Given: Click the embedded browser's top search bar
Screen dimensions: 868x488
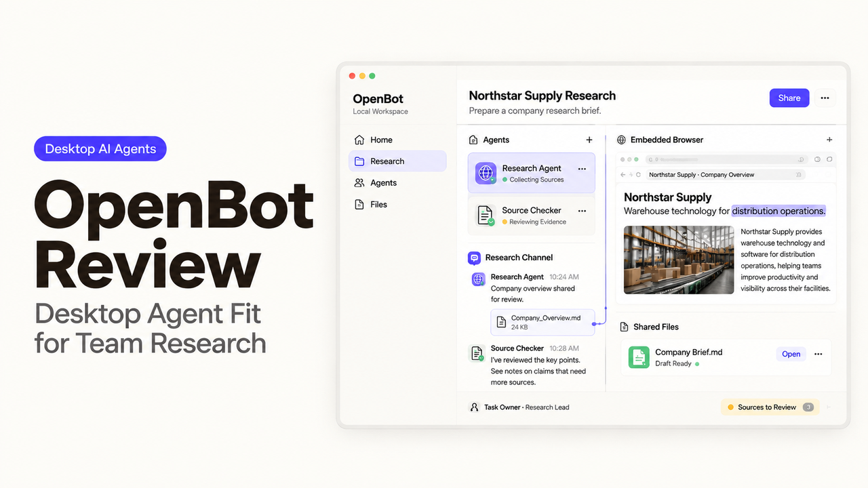Looking at the screenshot, I should (x=726, y=159).
